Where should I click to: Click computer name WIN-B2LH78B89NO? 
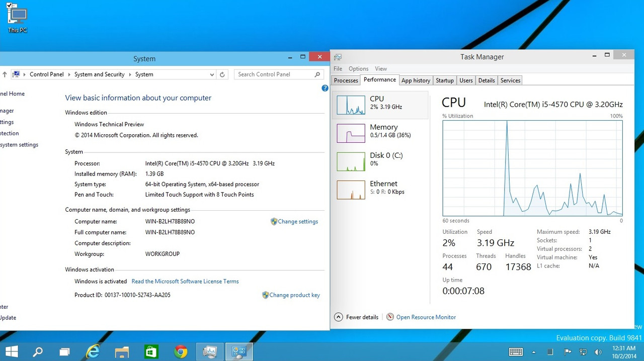[170, 222]
